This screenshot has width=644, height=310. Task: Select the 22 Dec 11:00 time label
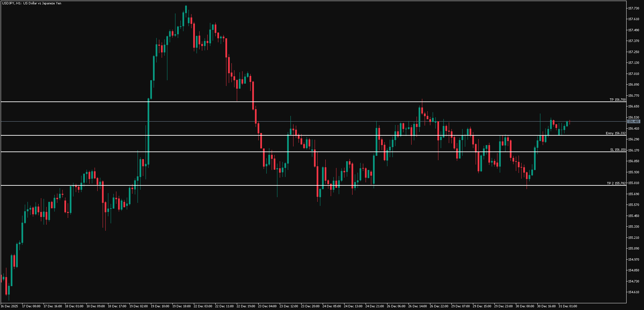pyautogui.click(x=224, y=306)
